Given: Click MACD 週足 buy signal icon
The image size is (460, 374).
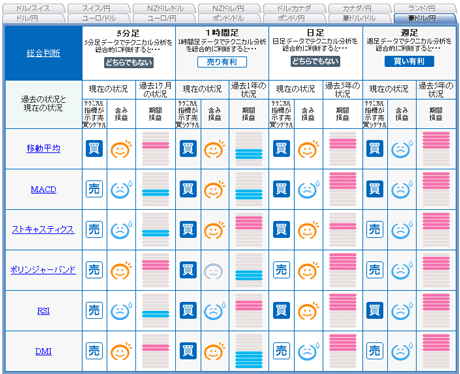Looking at the screenshot, I should coord(375,189).
